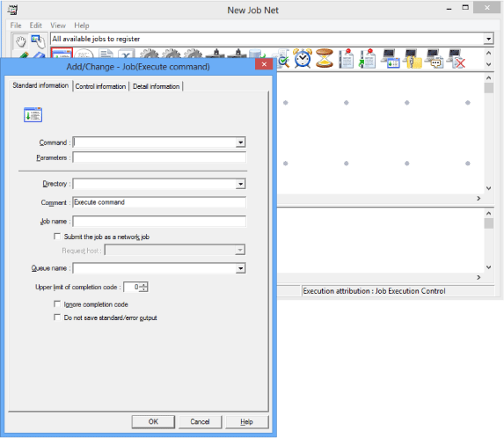Image resolution: width=504 pixels, height=438 pixels.
Task: Maximize the New Job Net window
Action: point(465,8)
